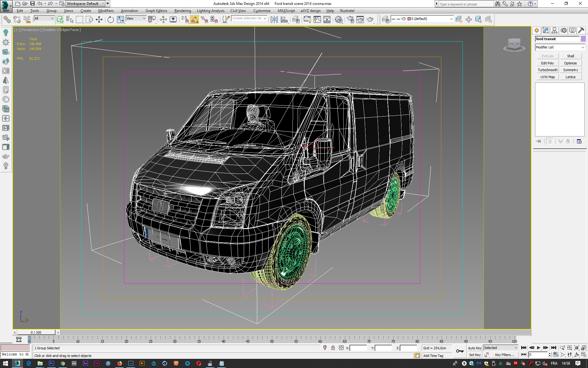Open the Motion command panel tab

pyautogui.click(x=563, y=30)
